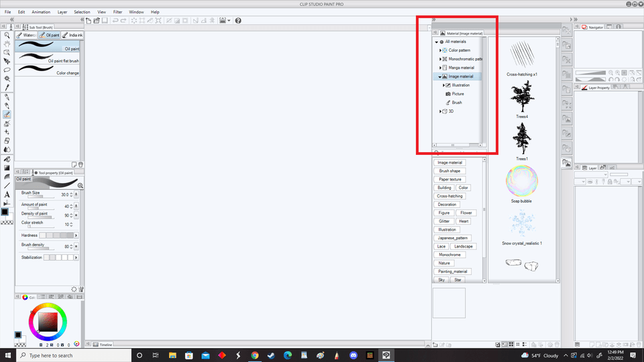Click the Open file folder toolbar icon
The height and width of the screenshot is (362, 644).
97,21
